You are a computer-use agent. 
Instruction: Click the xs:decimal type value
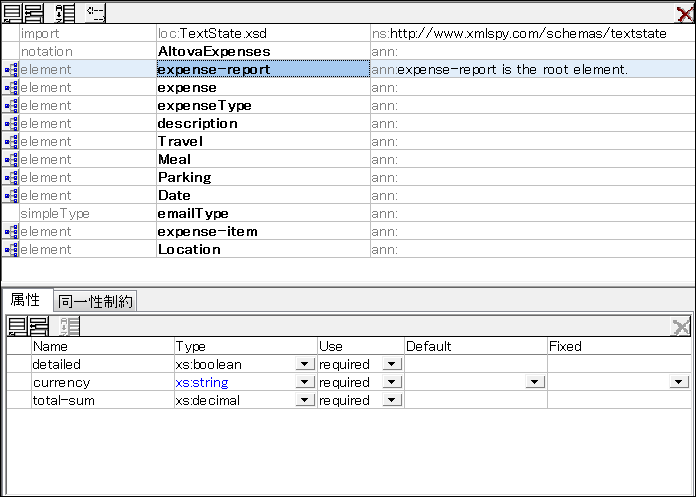tap(208, 400)
